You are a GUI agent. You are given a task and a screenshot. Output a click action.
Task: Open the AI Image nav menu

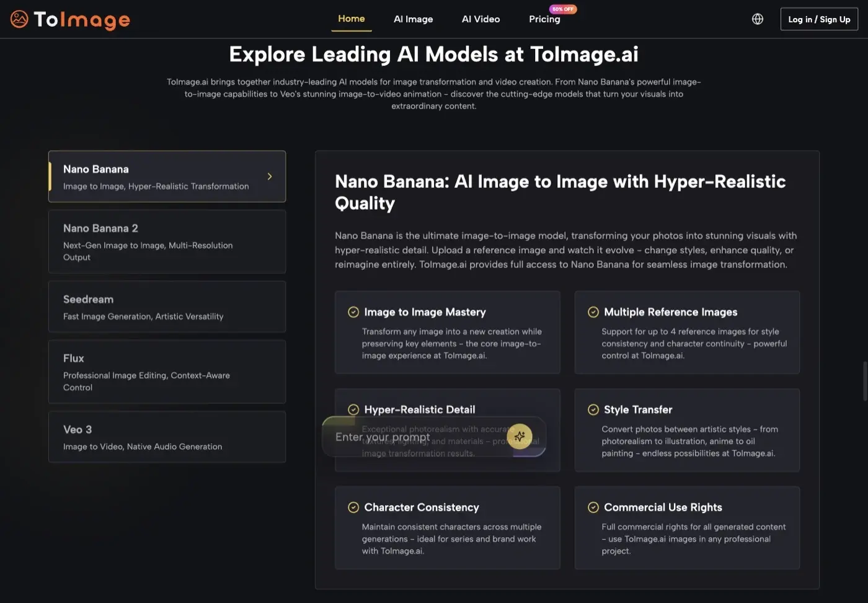click(414, 19)
